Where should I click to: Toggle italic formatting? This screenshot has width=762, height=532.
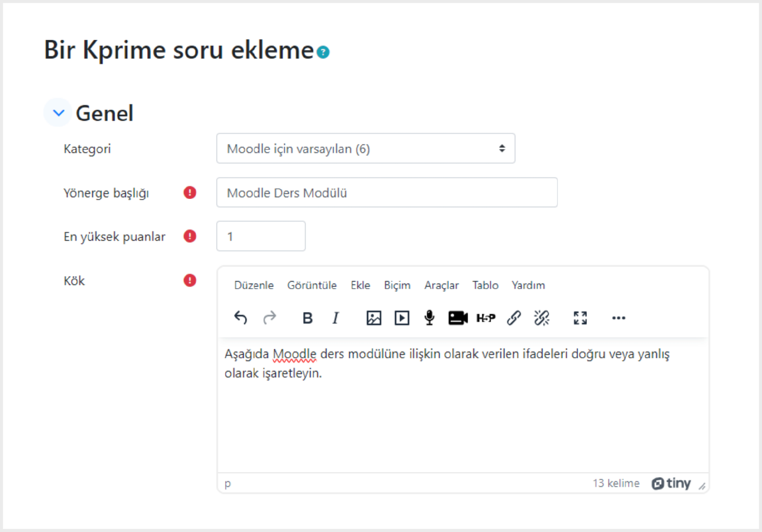pyautogui.click(x=336, y=318)
